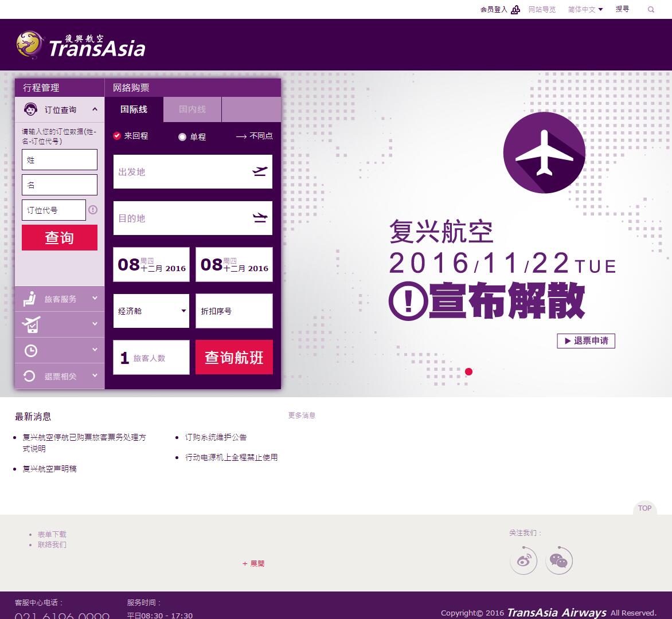Click the passenger service seat icon
The height and width of the screenshot is (619, 672).
pos(30,299)
